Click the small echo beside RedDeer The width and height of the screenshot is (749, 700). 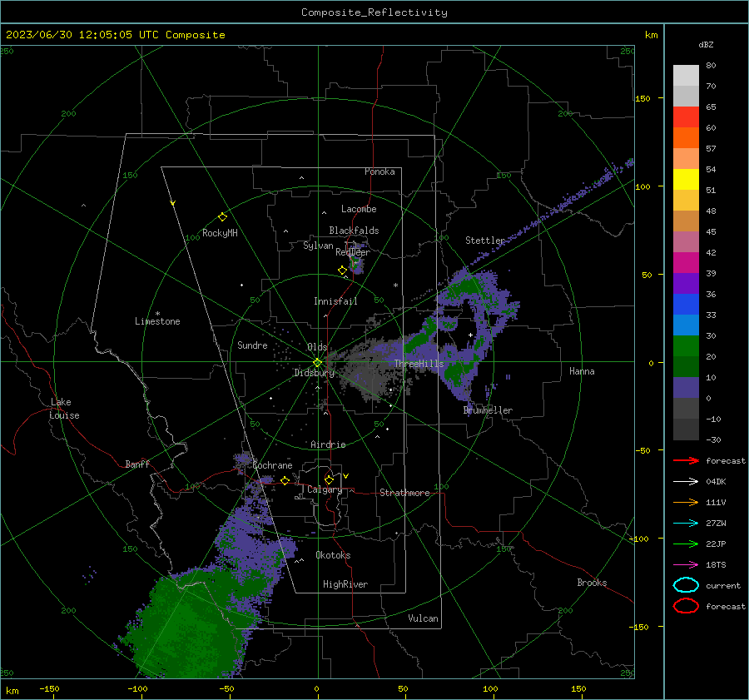[356, 264]
